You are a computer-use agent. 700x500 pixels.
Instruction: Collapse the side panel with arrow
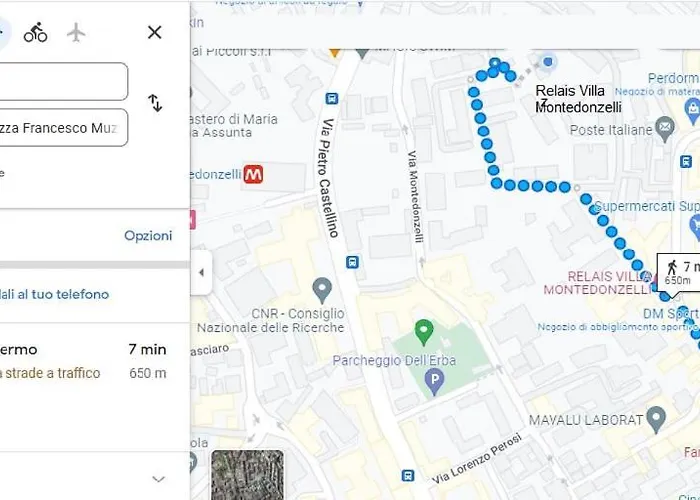coord(201,272)
